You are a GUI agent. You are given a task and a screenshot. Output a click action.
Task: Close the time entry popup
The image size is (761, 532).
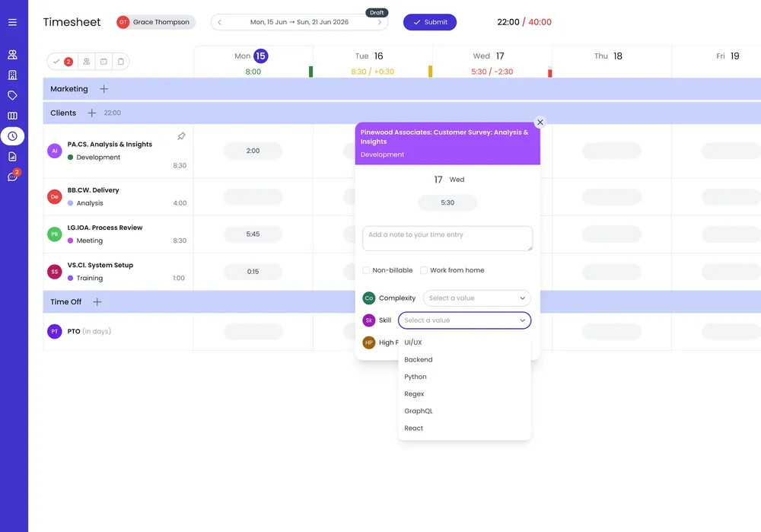pos(540,123)
